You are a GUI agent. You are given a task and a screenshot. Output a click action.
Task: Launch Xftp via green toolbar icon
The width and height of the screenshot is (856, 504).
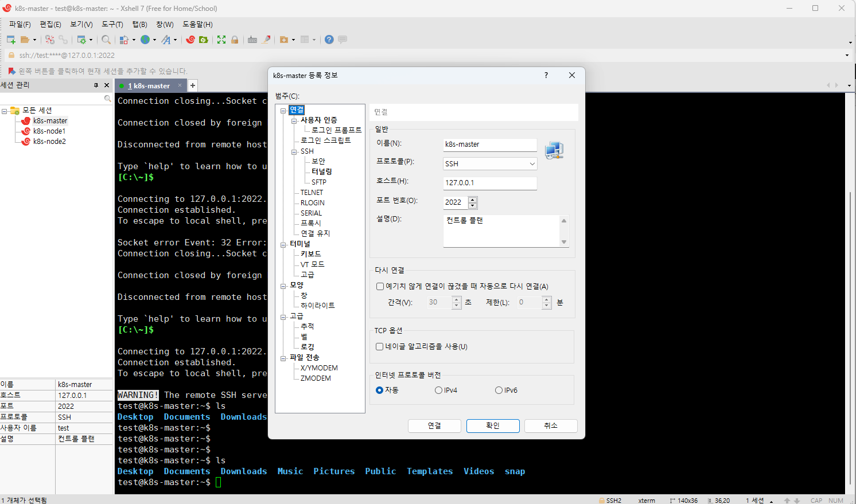pyautogui.click(x=204, y=40)
